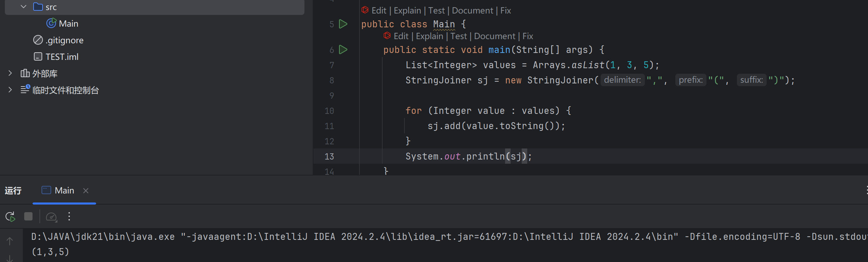The height and width of the screenshot is (262, 868).
Task: Open the Main class file in tree
Action: point(68,24)
